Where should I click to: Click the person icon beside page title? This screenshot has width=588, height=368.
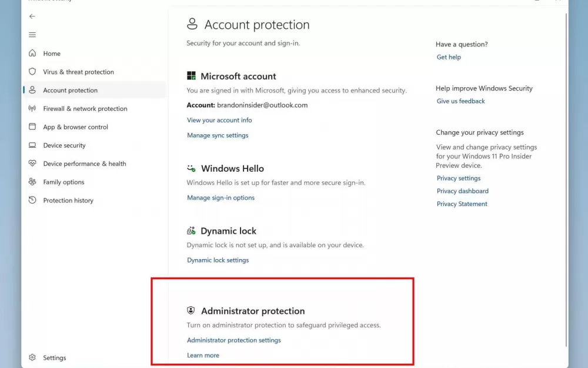pos(192,24)
